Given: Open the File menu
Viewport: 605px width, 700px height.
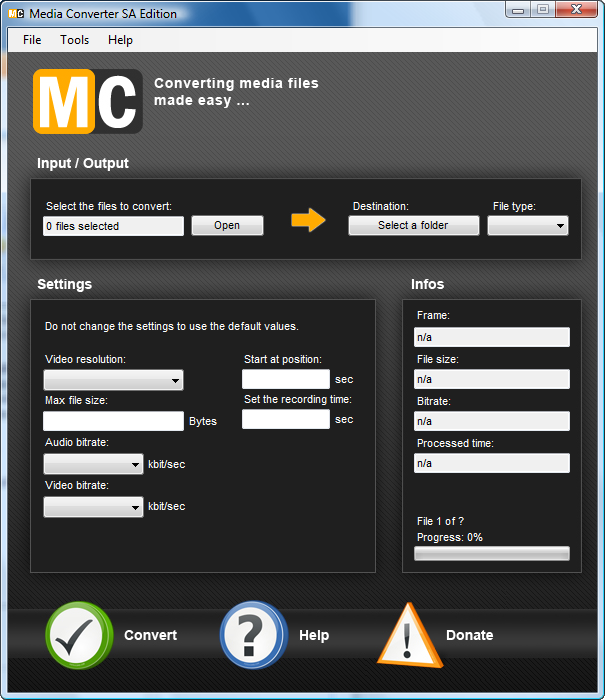Looking at the screenshot, I should pyautogui.click(x=32, y=40).
